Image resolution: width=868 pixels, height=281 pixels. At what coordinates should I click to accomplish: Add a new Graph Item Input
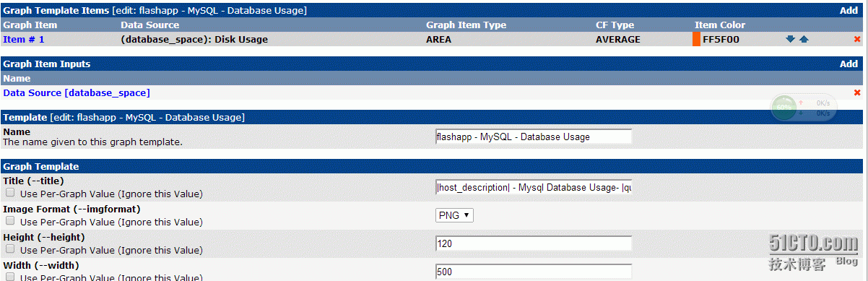coord(849,64)
